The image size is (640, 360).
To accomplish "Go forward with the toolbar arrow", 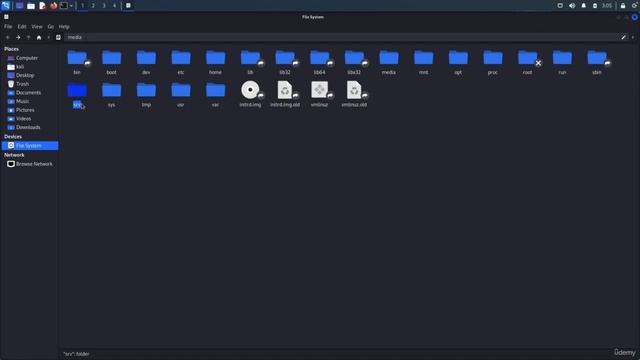I will pyautogui.click(x=18, y=38).
